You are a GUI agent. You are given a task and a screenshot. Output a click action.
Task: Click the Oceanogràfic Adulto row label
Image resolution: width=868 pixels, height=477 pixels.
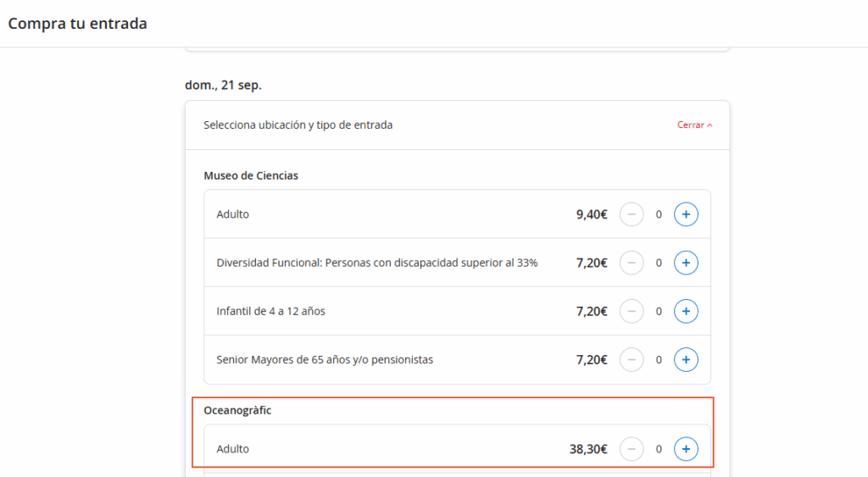coord(233,449)
